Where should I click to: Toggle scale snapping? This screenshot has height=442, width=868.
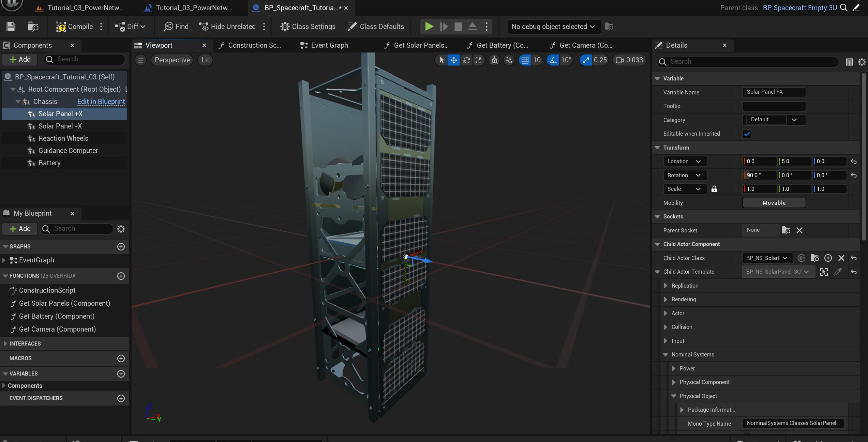tap(586, 60)
